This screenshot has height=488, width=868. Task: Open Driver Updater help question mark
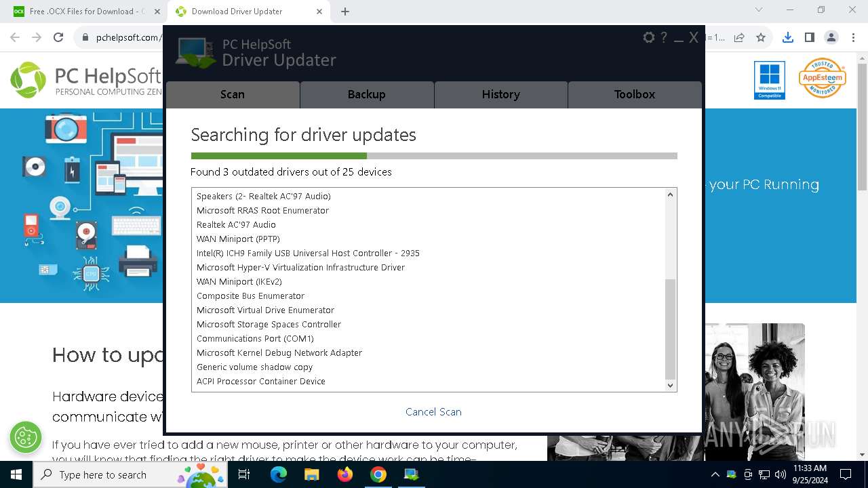tap(664, 38)
